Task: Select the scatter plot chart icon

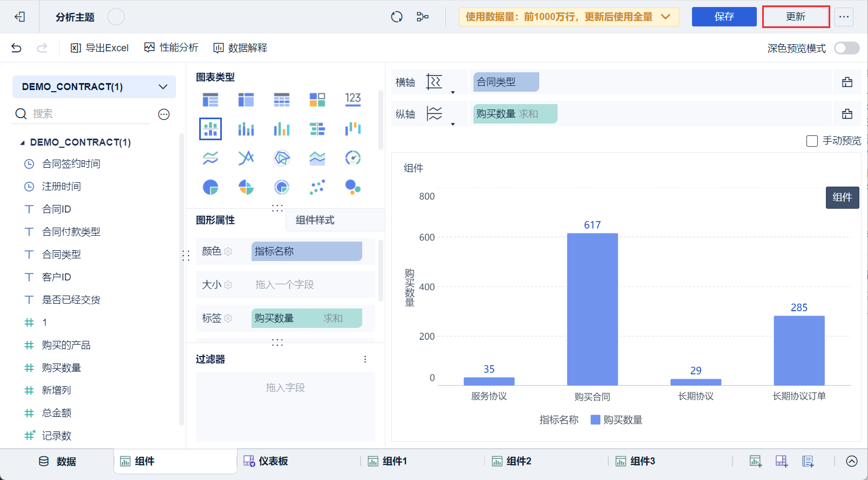Action: tap(317, 187)
